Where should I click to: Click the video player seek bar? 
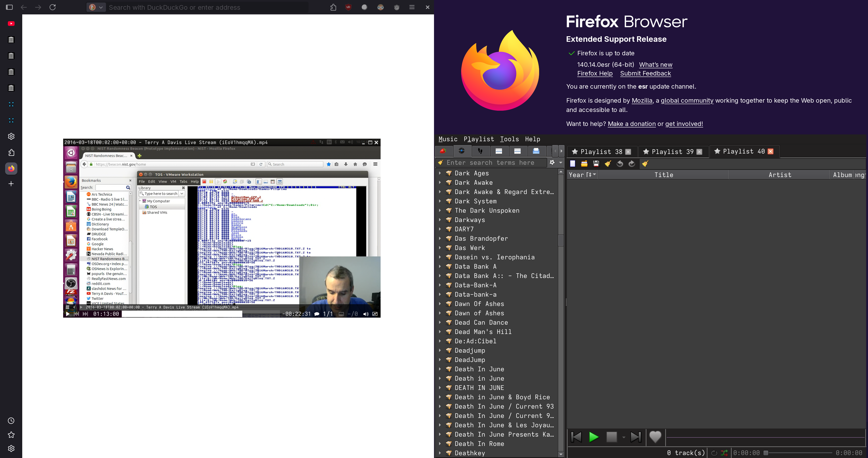(x=200, y=314)
